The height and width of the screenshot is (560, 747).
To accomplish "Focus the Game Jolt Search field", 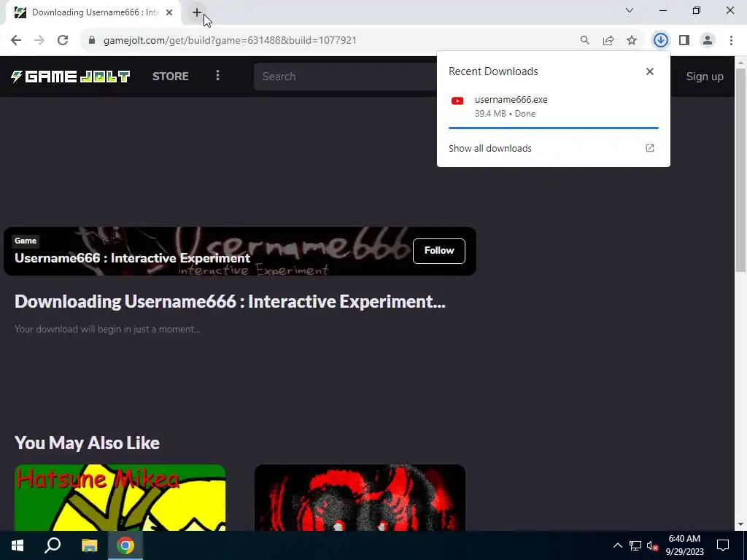I will coord(345,77).
